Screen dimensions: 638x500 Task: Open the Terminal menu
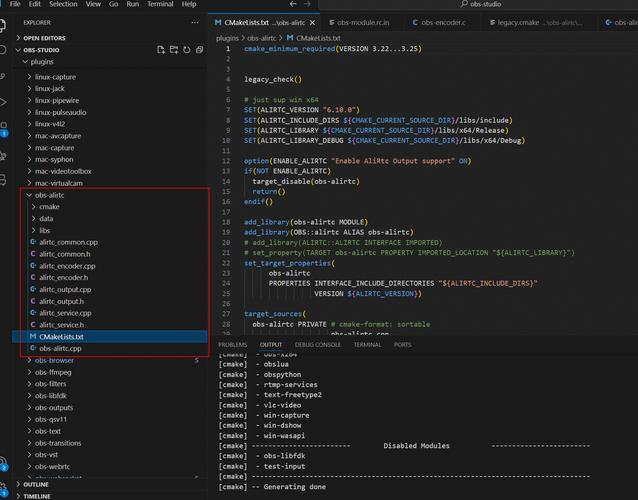click(x=160, y=4)
